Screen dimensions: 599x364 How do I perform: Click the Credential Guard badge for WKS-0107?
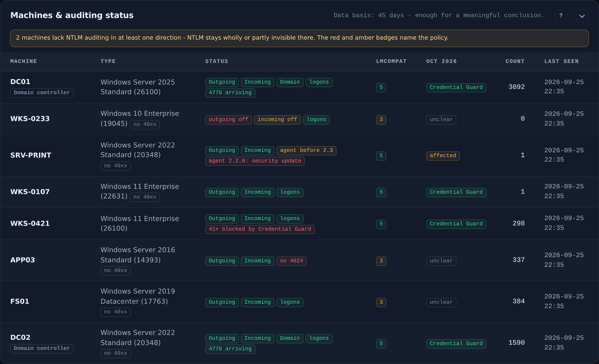point(456,192)
